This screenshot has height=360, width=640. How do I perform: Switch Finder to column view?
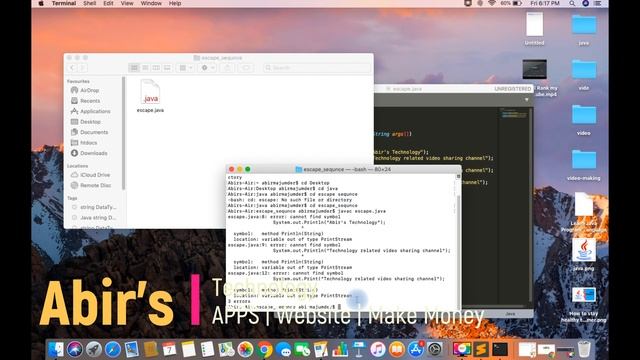[156, 68]
